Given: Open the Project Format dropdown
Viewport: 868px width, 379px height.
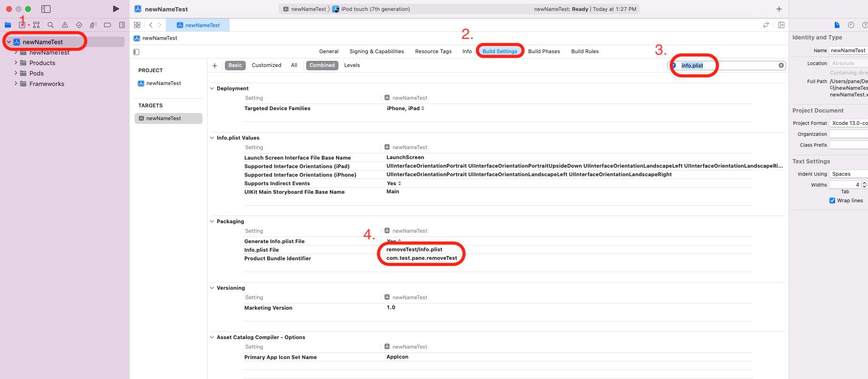Looking at the screenshot, I should [x=849, y=123].
